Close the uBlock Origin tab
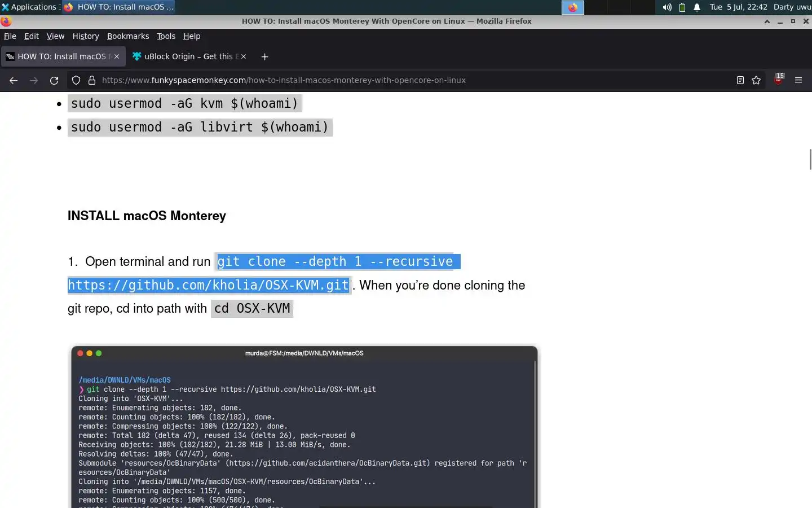Image resolution: width=812 pixels, height=508 pixels. (244, 56)
